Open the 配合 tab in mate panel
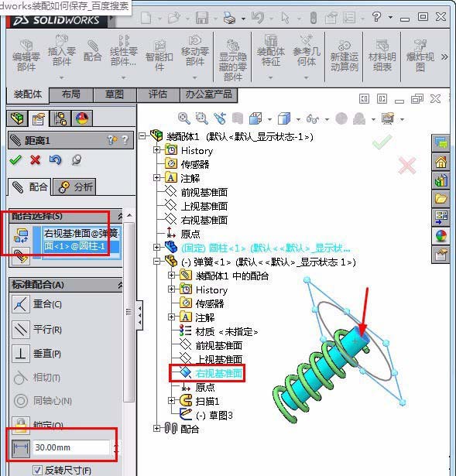 pos(29,187)
